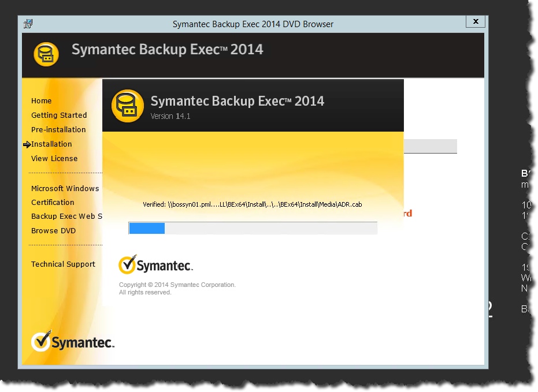Screen dimensions: 538x392
Task: Click Symantec logo at sidebar bottom
Action: pos(72,341)
